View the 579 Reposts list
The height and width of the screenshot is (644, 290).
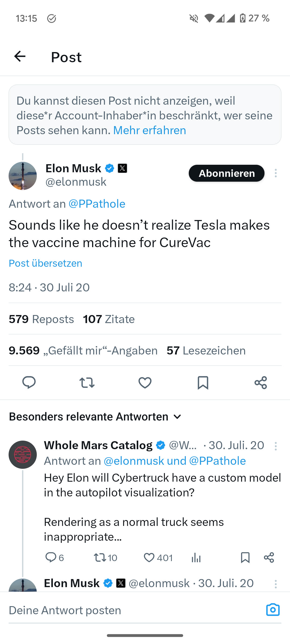(x=41, y=319)
